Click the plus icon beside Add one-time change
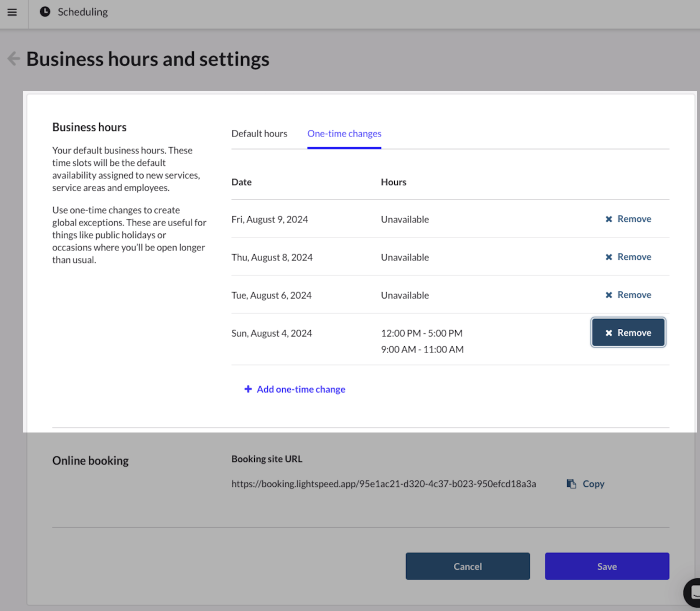 248,389
